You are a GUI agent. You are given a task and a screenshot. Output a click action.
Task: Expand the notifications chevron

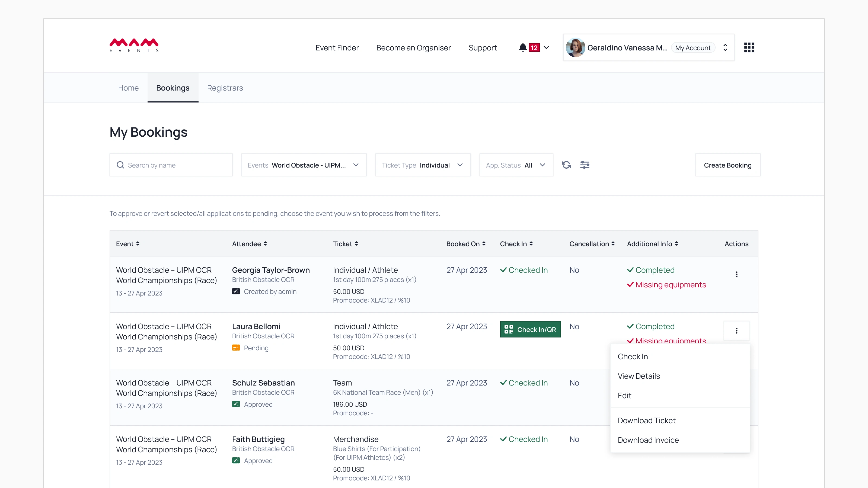coord(546,47)
